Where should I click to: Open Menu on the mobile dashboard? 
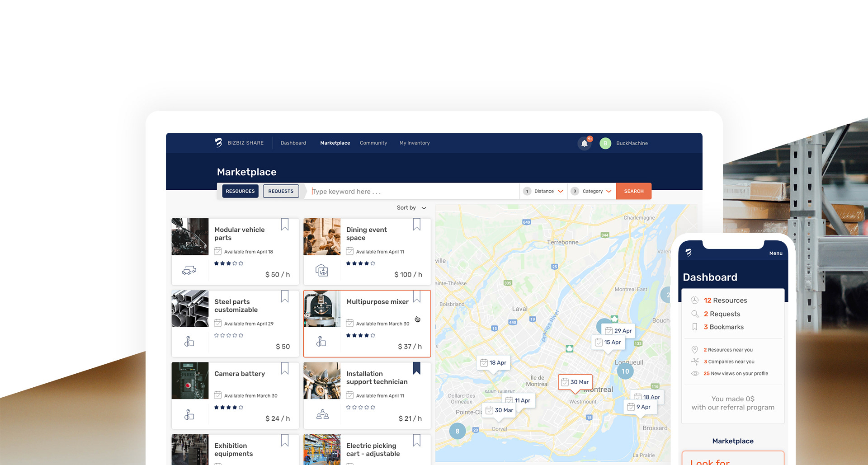(x=776, y=254)
